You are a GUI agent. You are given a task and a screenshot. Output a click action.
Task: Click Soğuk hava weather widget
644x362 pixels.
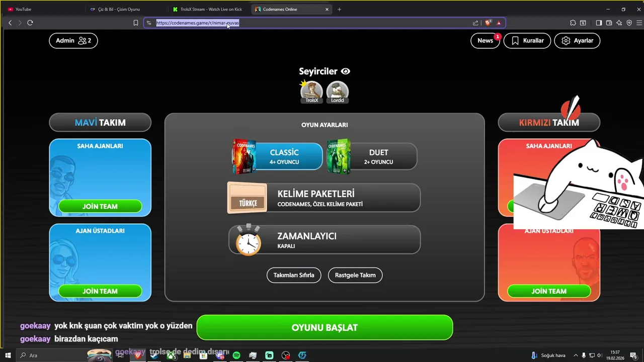[x=548, y=355]
